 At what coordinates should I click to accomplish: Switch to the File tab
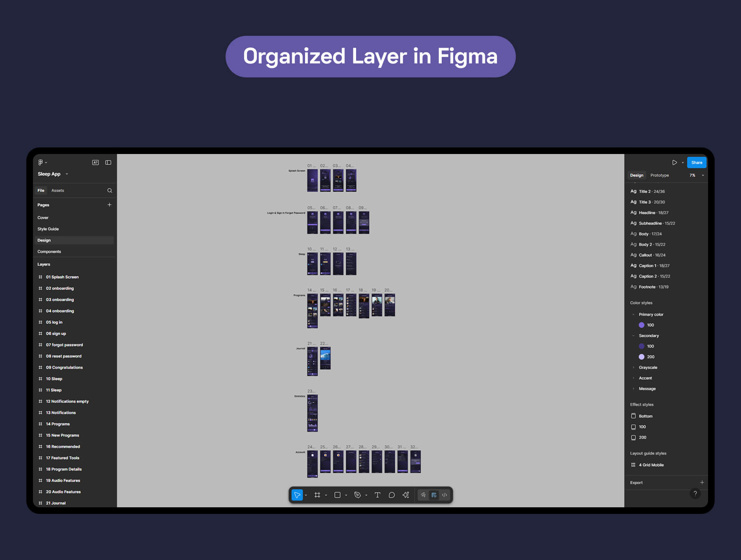coord(41,191)
